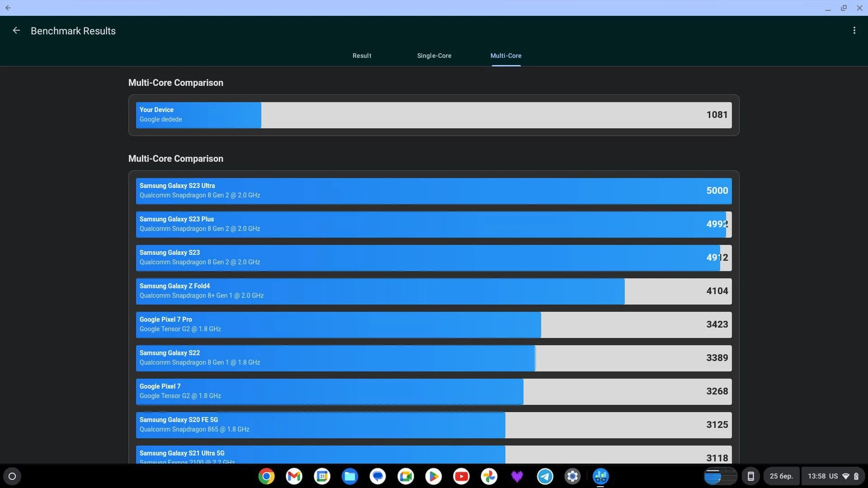Image resolution: width=868 pixels, height=488 pixels.
Task: Click the 4104 score value
Action: point(717,291)
